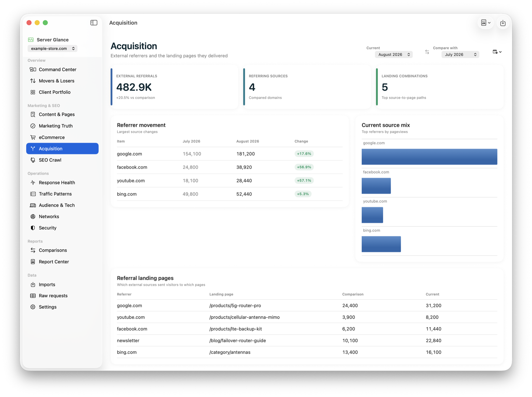The image size is (532, 397).
Task: Select facebook.com in Referrer movement table
Action: coord(132,167)
